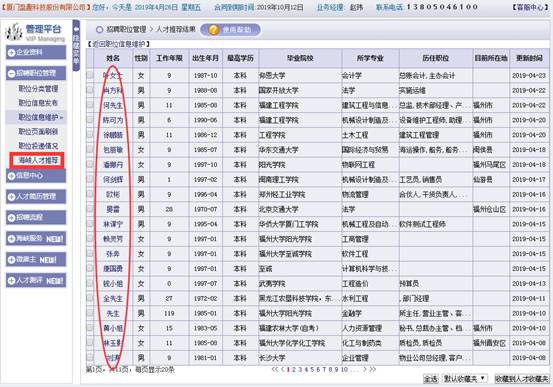Open the 职位页面刷新 menu item

[38, 132]
